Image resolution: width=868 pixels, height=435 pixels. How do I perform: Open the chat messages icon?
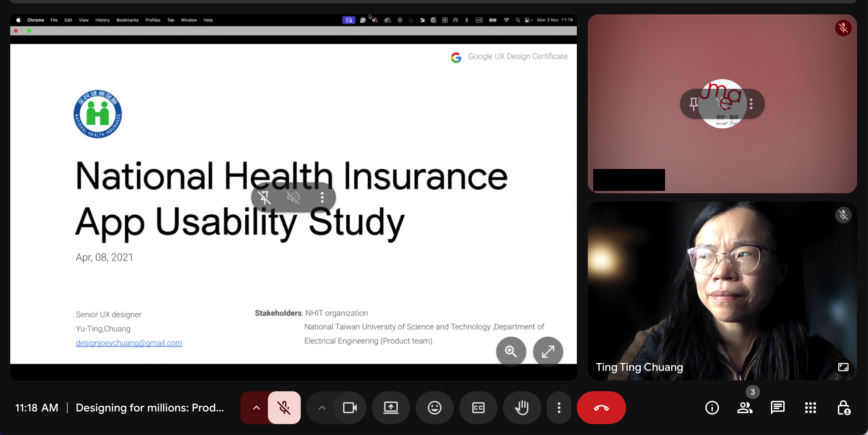pos(777,407)
